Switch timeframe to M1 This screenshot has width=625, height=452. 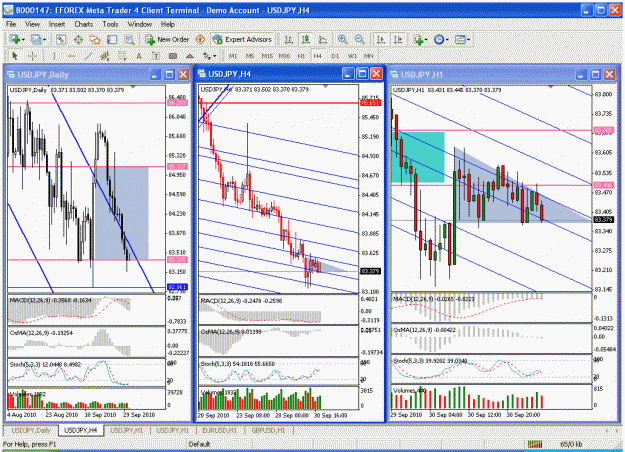pyautogui.click(x=233, y=56)
